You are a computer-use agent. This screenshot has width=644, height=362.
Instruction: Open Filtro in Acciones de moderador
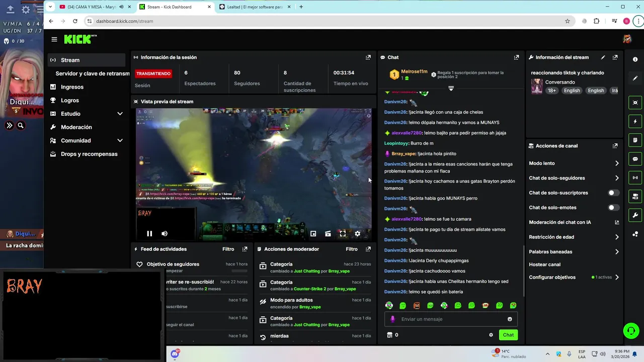coord(352,249)
